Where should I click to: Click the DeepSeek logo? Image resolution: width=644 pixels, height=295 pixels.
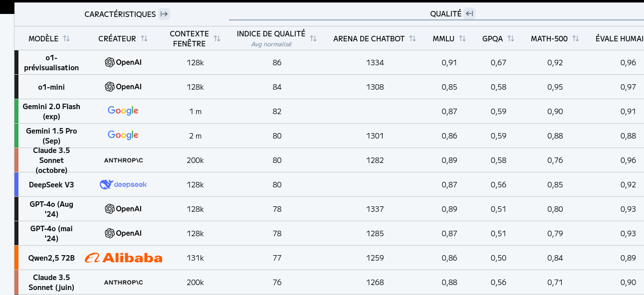(123, 184)
